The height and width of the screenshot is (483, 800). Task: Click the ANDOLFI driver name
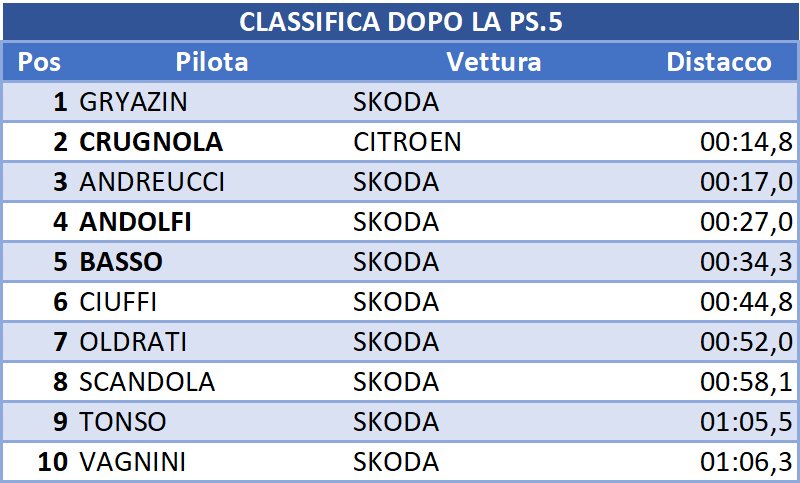click(135, 222)
